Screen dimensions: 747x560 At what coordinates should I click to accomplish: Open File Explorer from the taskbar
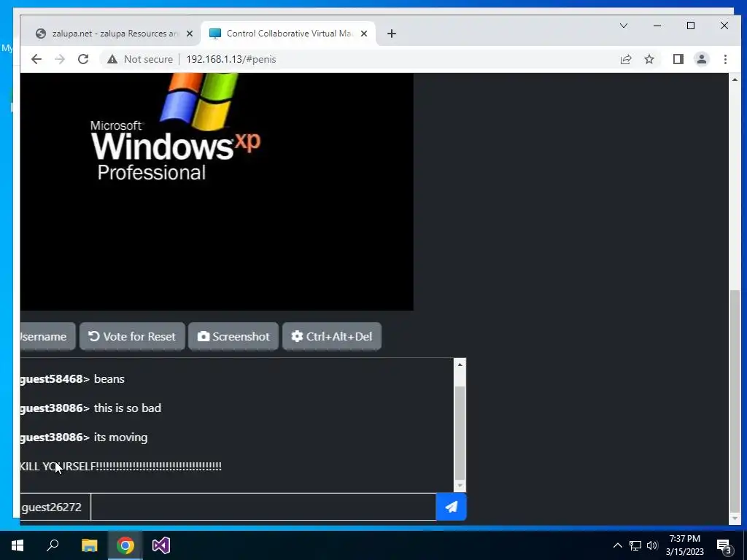click(89, 545)
